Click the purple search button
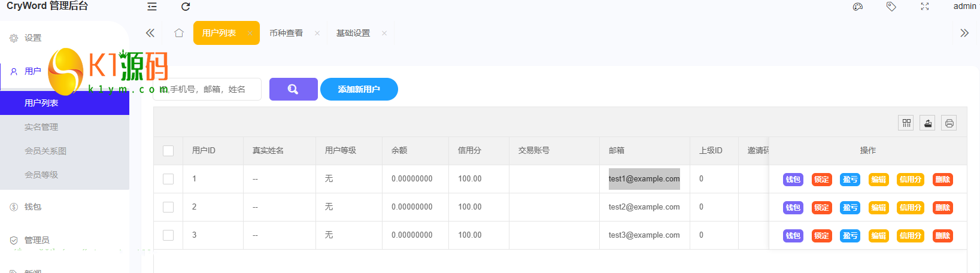 tap(293, 89)
